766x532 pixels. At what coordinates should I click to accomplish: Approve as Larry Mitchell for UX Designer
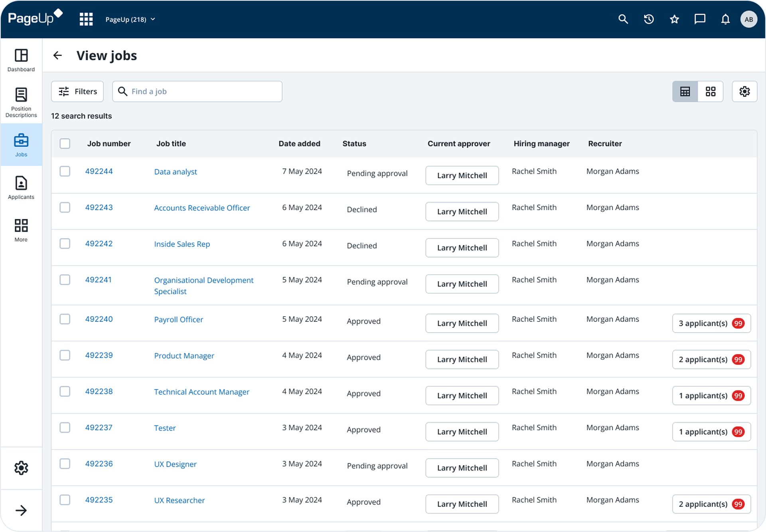coord(462,467)
